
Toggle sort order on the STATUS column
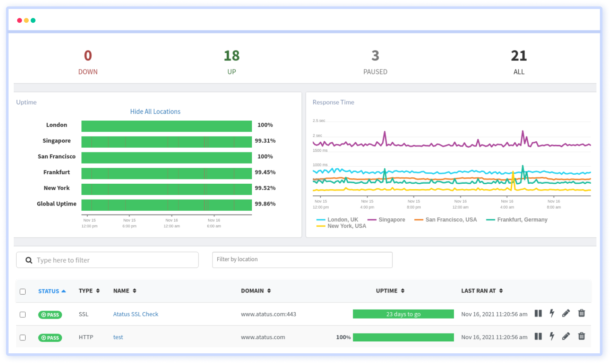click(48, 290)
